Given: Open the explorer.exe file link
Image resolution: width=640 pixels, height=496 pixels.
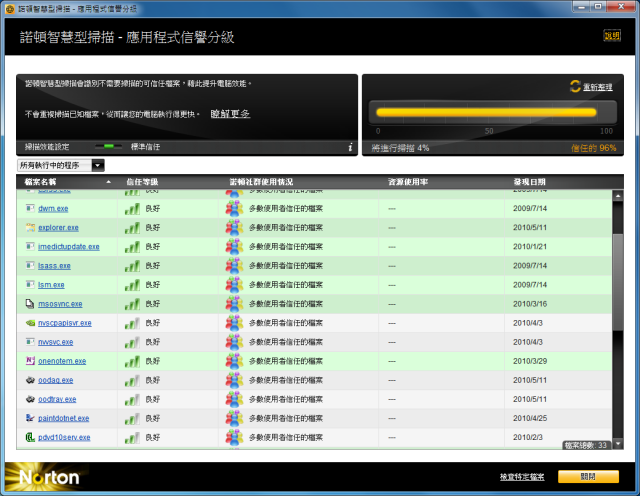Looking at the screenshot, I should 58,228.
